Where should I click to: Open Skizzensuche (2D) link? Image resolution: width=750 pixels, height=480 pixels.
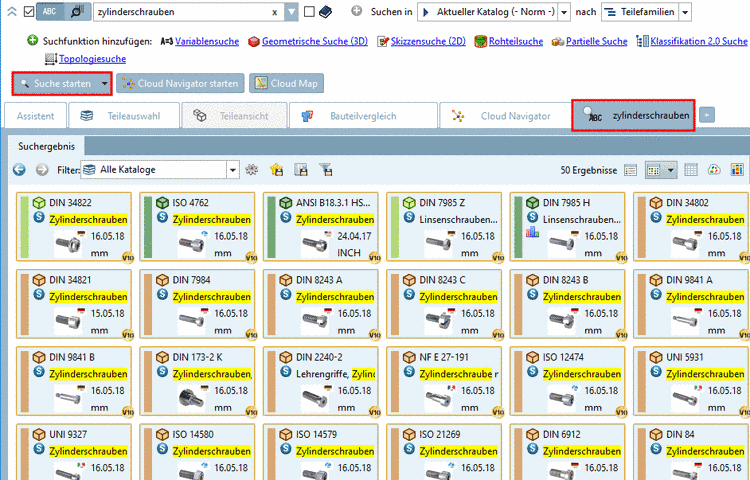[428, 42]
